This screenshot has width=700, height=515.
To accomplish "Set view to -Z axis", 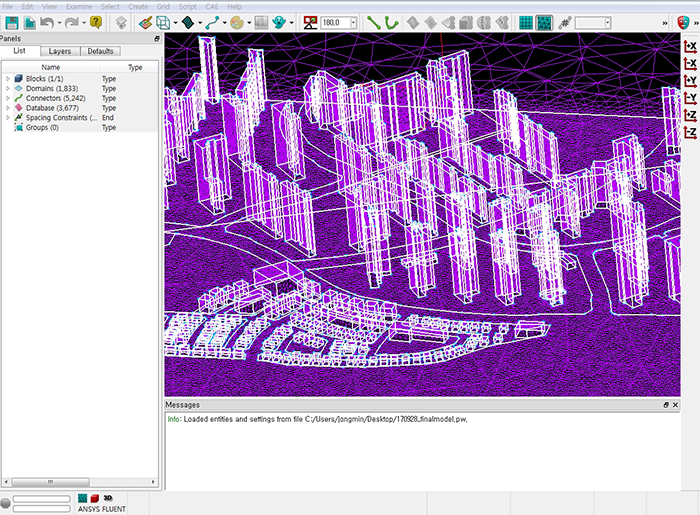I will coord(690,133).
